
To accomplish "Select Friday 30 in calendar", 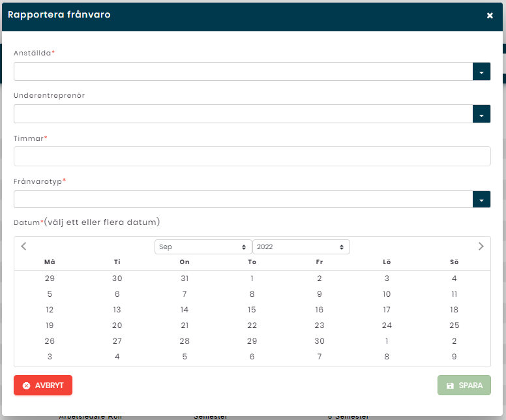I will tap(320, 341).
